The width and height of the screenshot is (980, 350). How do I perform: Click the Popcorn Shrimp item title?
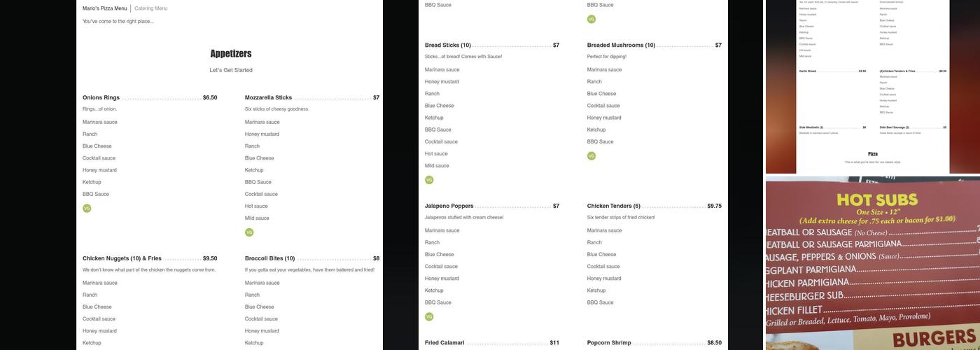(x=609, y=343)
